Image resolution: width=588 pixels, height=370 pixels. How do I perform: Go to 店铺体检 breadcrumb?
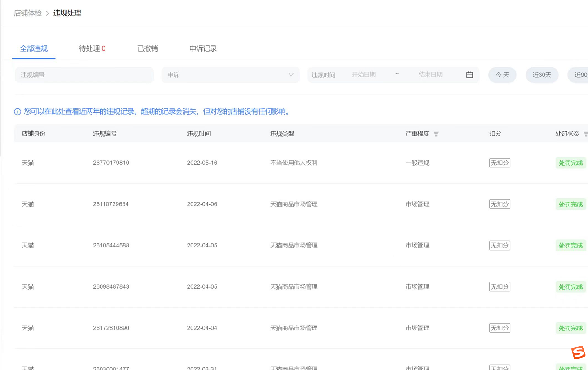[x=28, y=13]
